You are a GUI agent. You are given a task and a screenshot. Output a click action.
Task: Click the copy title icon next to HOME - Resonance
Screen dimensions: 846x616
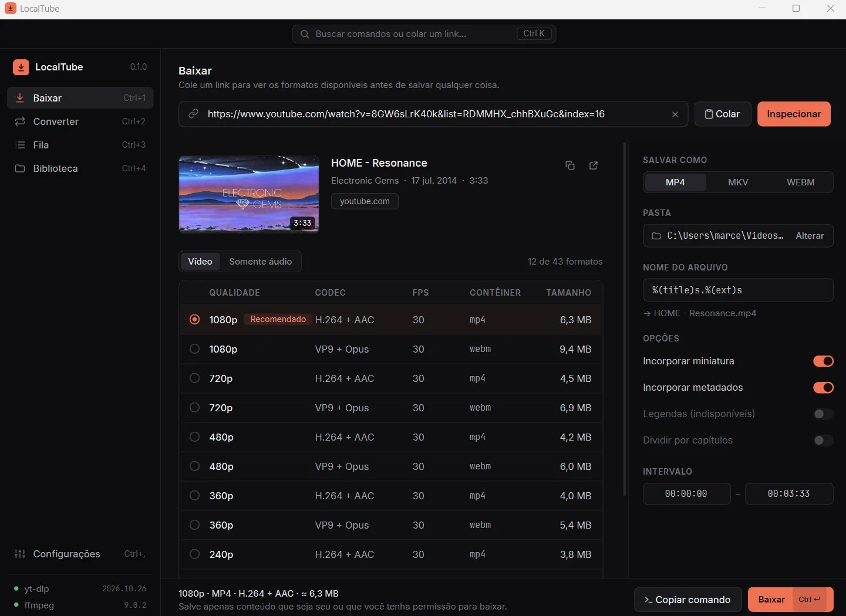pyautogui.click(x=569, y=165)
